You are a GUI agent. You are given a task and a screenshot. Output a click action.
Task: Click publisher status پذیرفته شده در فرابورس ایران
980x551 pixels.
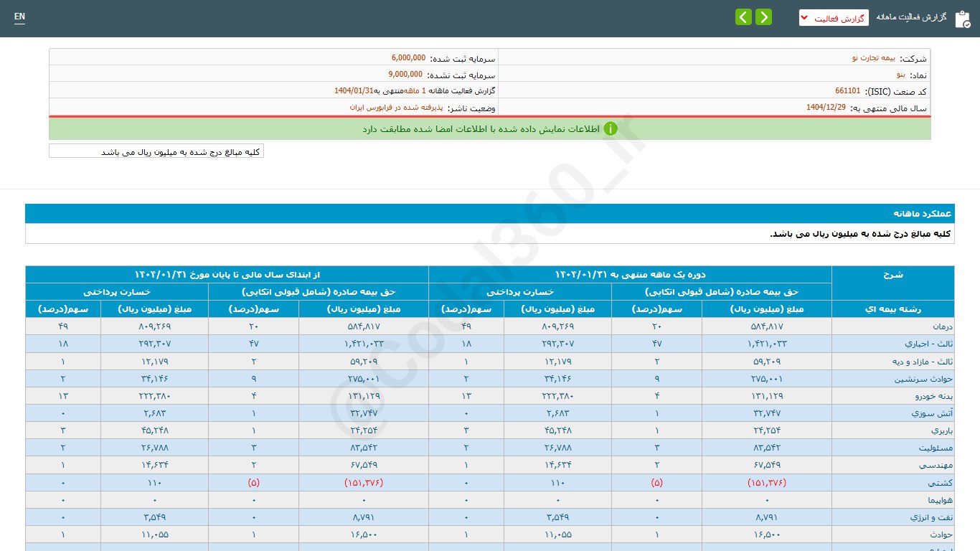pyautogui.click(x=396, y=108)
